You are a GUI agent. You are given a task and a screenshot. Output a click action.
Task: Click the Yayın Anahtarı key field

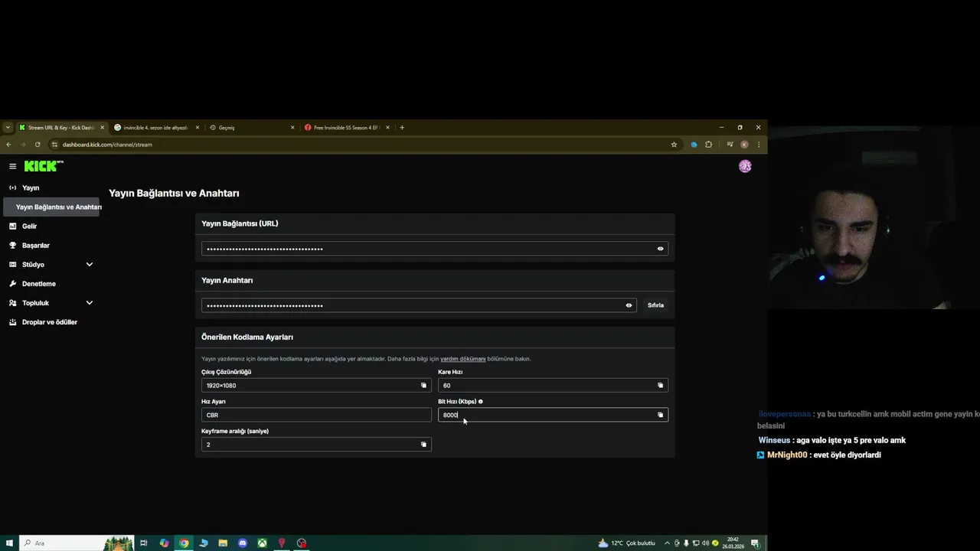419,305
